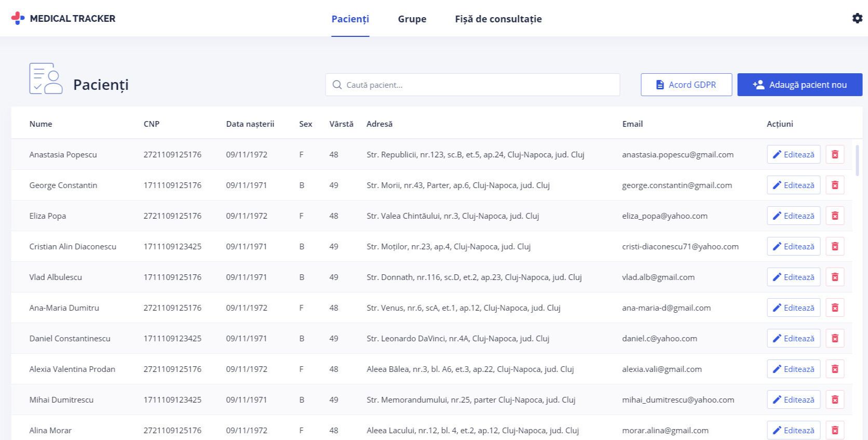The width and height of the screenshot is (868, 440).
Task: Edit Eliza Popa's record
Action: (793, 216)
